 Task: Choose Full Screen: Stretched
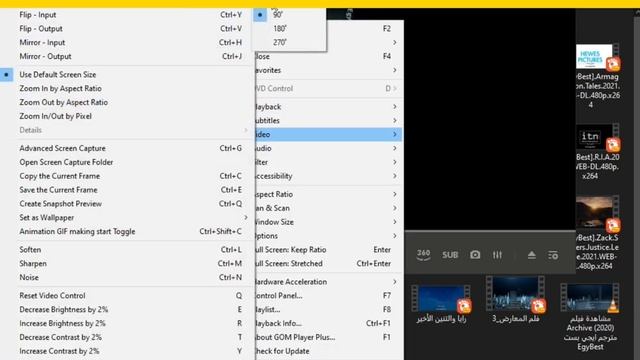pyautogui.click(x=328, y=263)
